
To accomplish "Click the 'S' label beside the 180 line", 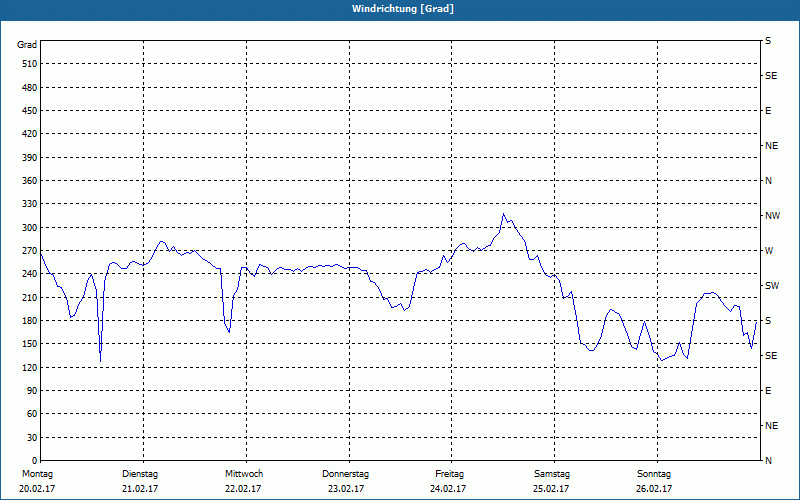I will 768,321.
